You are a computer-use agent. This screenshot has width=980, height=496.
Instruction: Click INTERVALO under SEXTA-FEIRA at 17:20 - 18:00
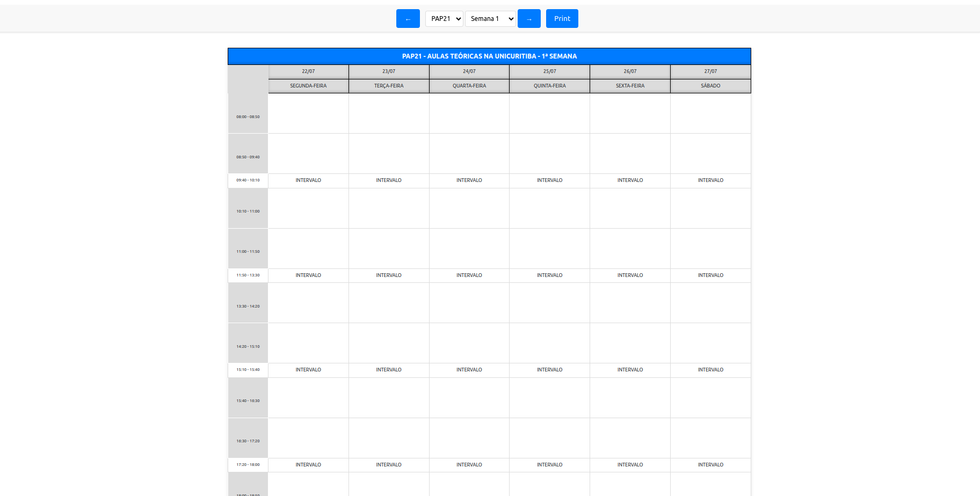pyautogui.click(x=630, y=465)
